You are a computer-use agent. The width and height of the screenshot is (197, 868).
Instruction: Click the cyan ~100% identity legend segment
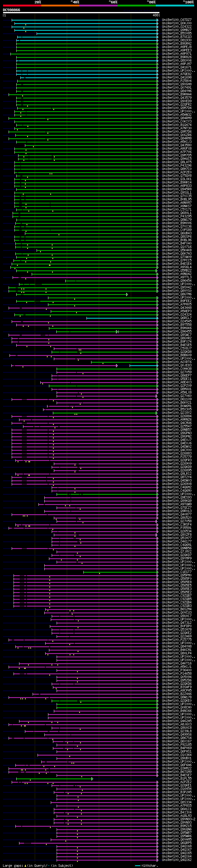pyautogui.click(x=175, y=6)
